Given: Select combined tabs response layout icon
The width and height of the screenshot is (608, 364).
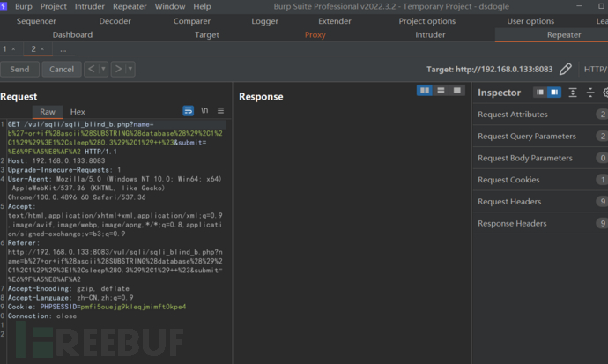Looking at the screenshot, I should [x=457, y=90].
